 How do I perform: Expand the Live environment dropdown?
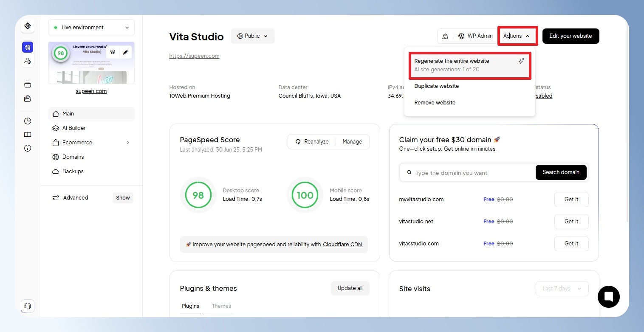[x=91, y=28]
